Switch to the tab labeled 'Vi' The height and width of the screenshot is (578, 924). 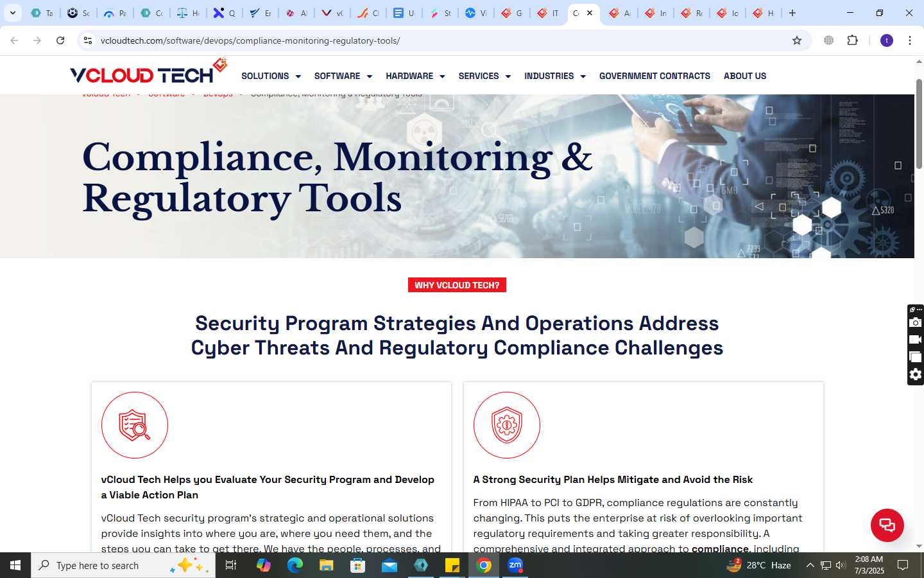(476, 13)
